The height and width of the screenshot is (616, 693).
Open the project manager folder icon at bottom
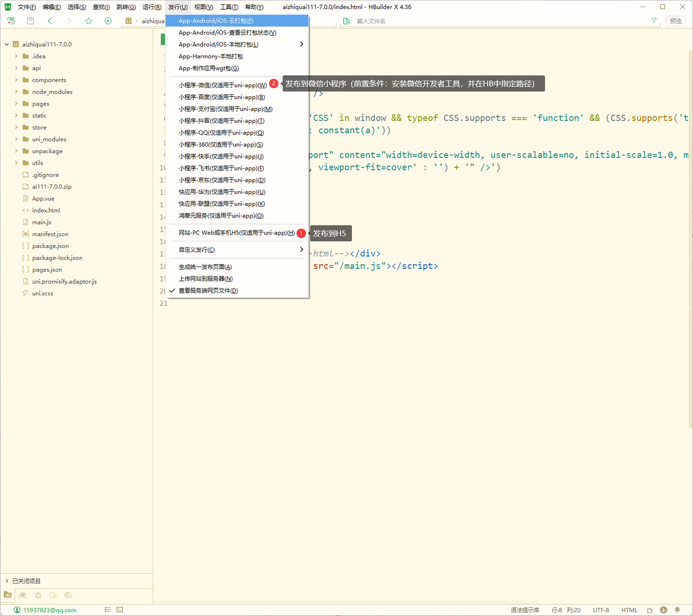point(8,595)
